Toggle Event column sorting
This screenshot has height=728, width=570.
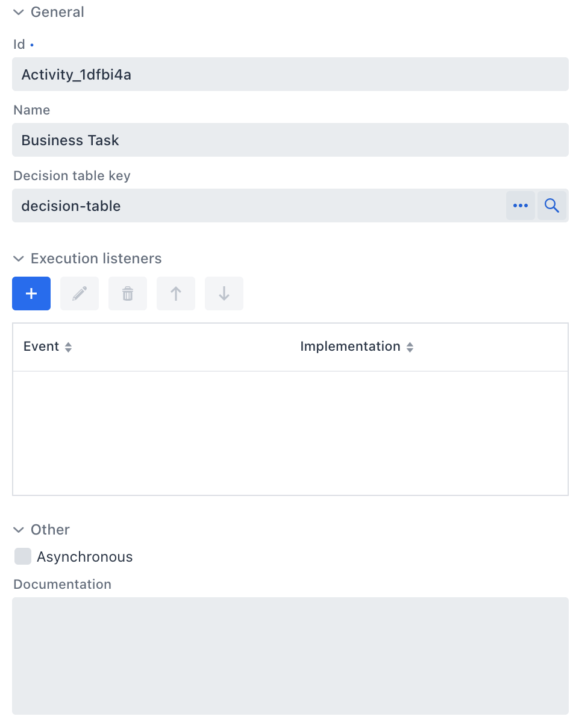(68, 347)
